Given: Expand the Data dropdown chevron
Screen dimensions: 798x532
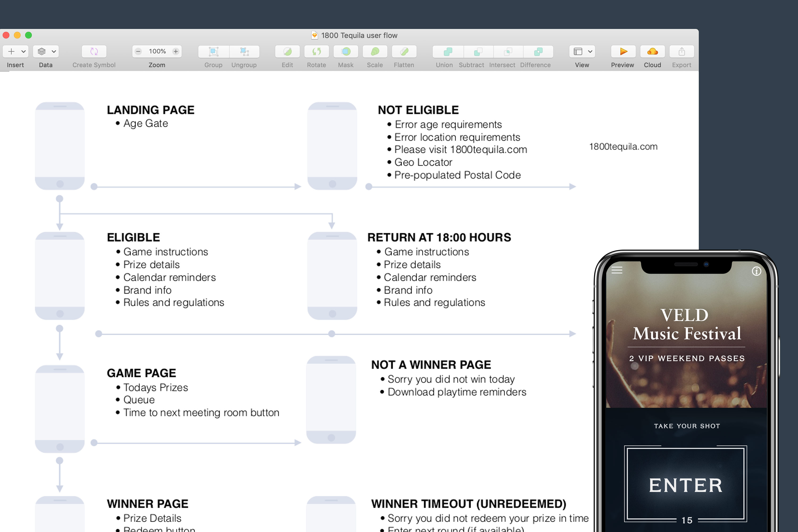Looking at the screenshot, I should pos(54,52).
